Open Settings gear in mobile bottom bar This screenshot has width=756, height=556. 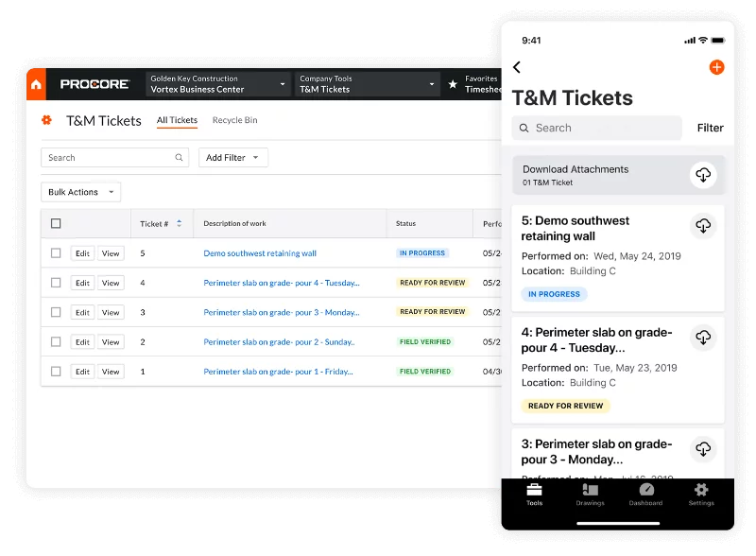coord(700,491)
